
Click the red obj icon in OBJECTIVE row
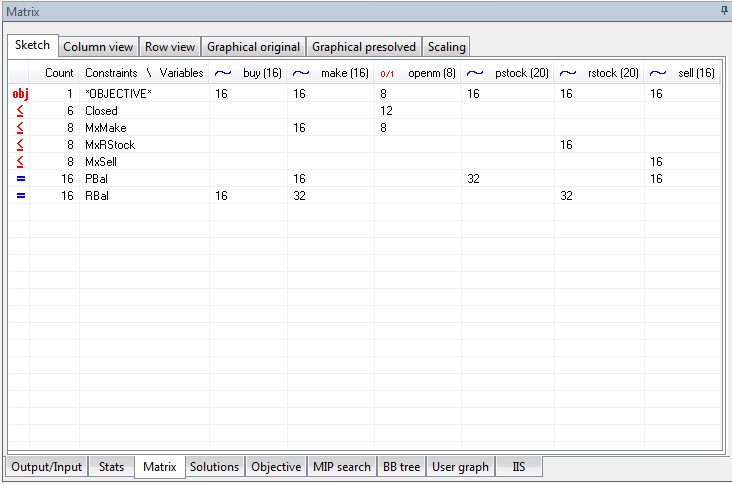click(x=20, y=94)
